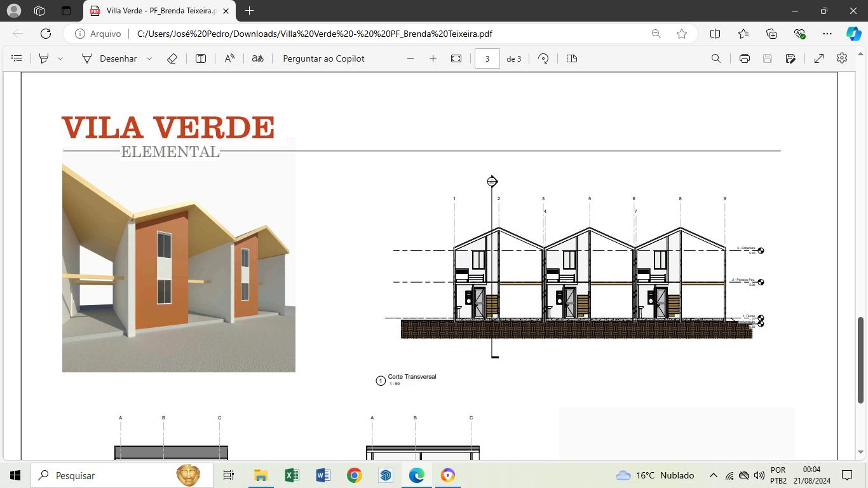Select the Villa Verde PDF tab
The width and height of the screenshot is (868, 488).
[x=159, y=11]
